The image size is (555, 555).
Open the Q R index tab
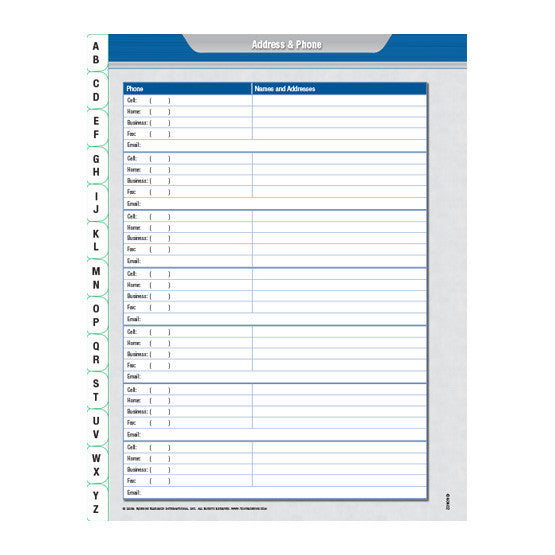97,353
